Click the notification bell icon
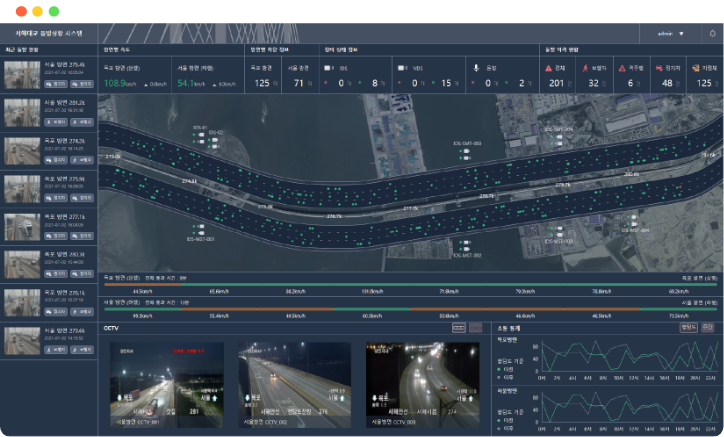This screenshot has width=724, height=437. click(712, 33)
